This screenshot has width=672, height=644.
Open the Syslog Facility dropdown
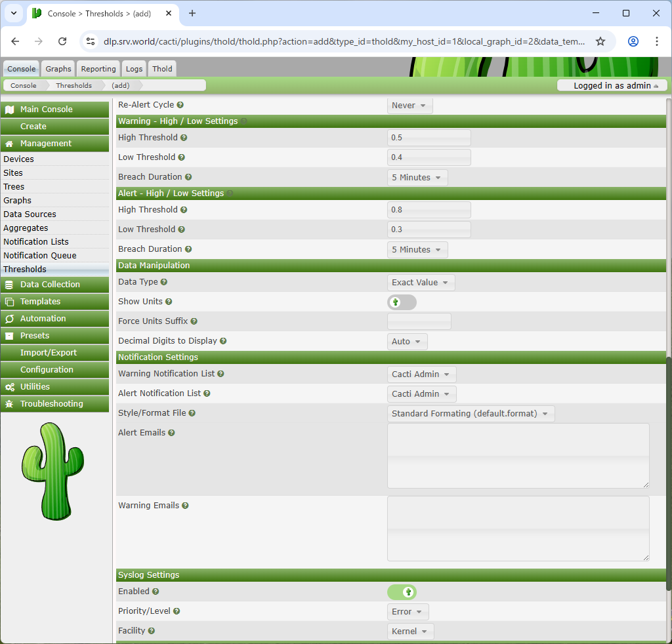click(x=410, y=632)
